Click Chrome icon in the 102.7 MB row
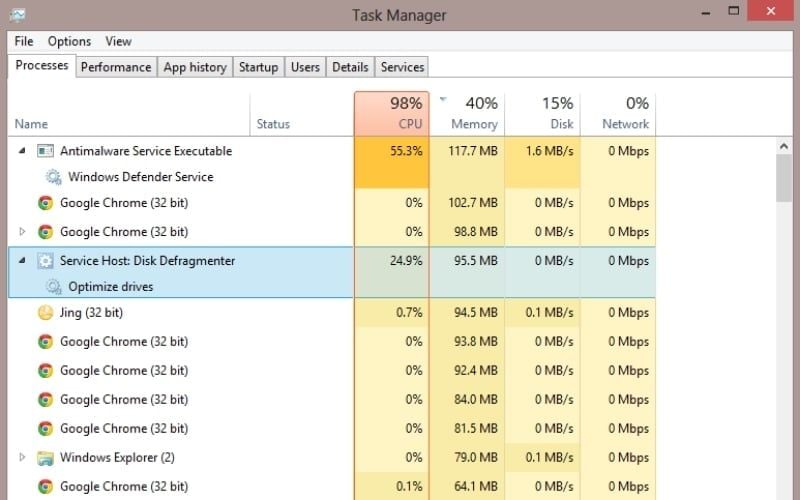 (45, 203)
